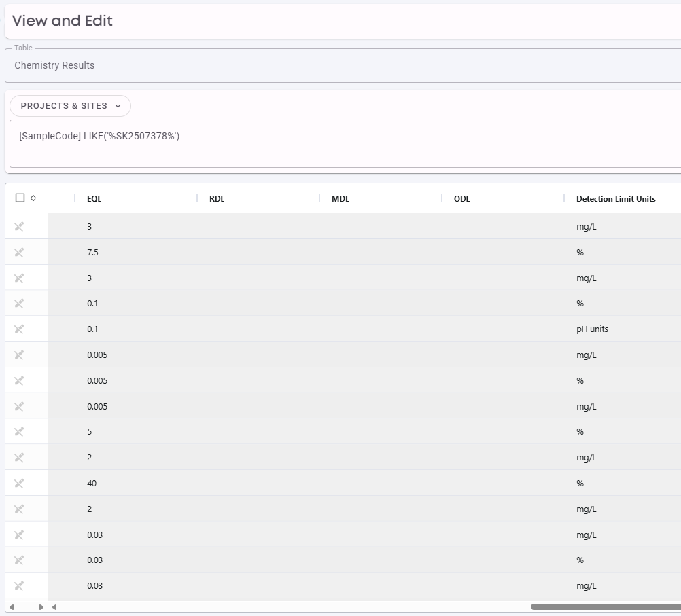
Task: Sort by the EQL column header
Action: click(94, 199)
